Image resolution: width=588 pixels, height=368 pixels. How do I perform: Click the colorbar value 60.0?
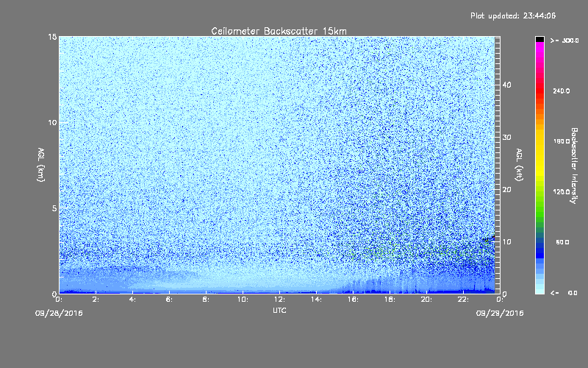(562, 242)
